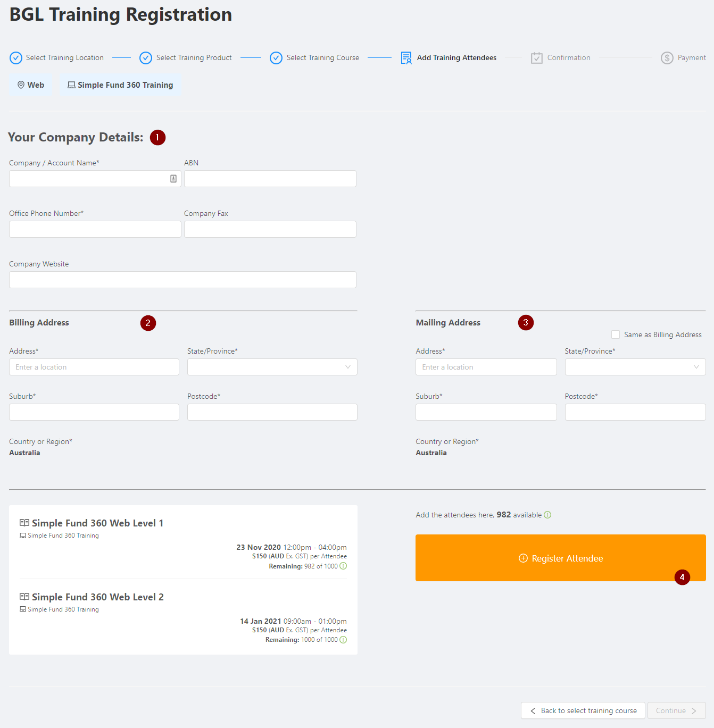Click the Register Attendee button
714x728 pixels.
(x=561, y=558)
